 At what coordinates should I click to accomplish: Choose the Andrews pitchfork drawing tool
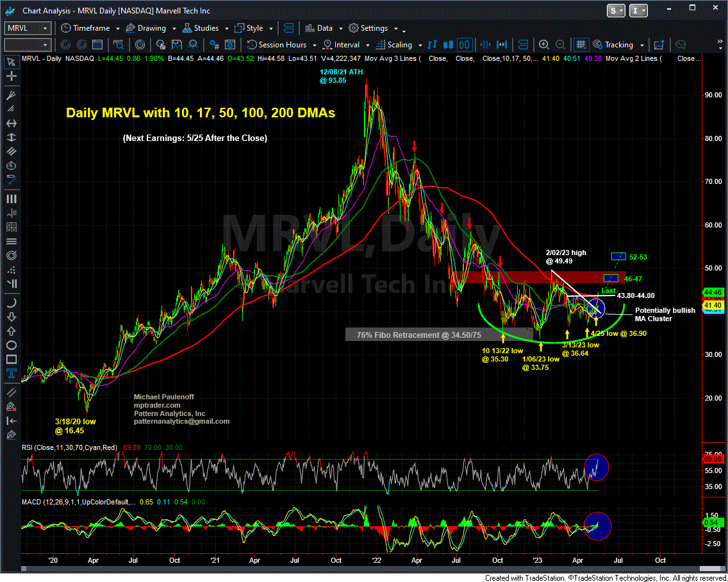click(x=11, y=96)
